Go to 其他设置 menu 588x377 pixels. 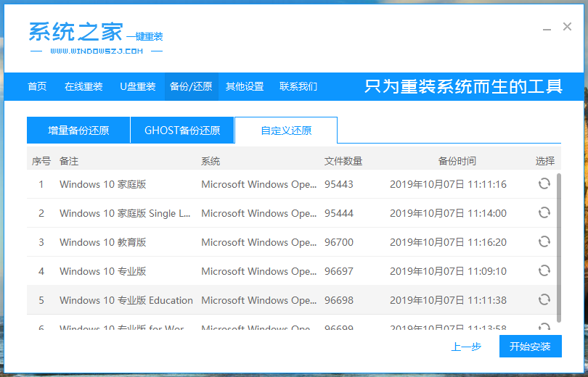tap(245, 87)
